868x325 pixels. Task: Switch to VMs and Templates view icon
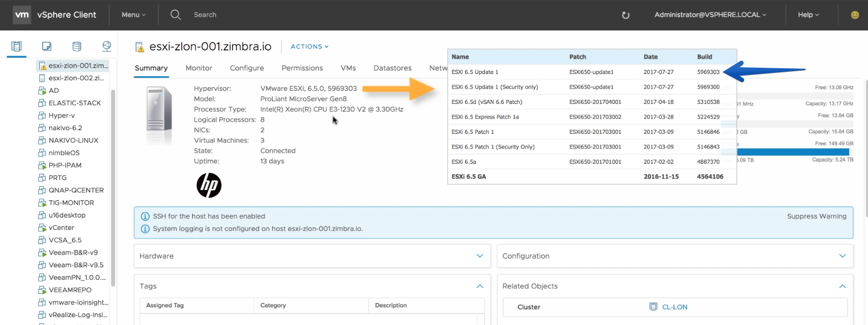47,46
